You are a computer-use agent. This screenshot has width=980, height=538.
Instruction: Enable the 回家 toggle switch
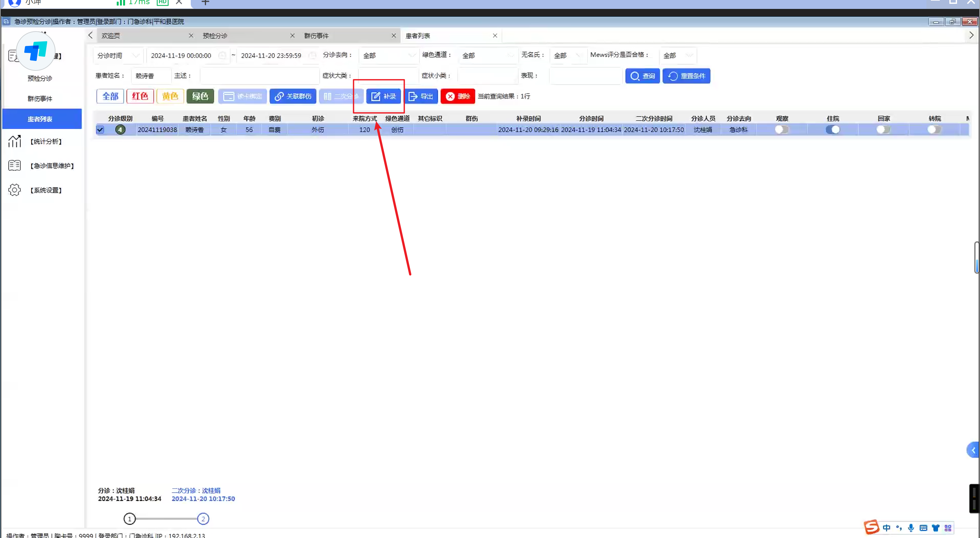coord(883,130)
